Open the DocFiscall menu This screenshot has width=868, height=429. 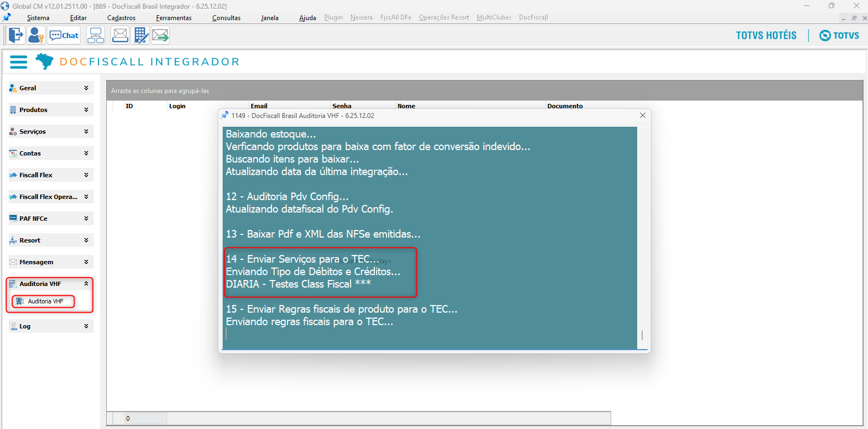533,17
